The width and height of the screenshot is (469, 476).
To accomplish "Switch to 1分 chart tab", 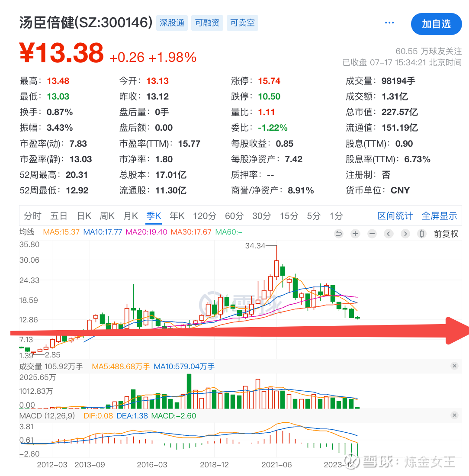I will pyautogui.click(x=336, y=216).
